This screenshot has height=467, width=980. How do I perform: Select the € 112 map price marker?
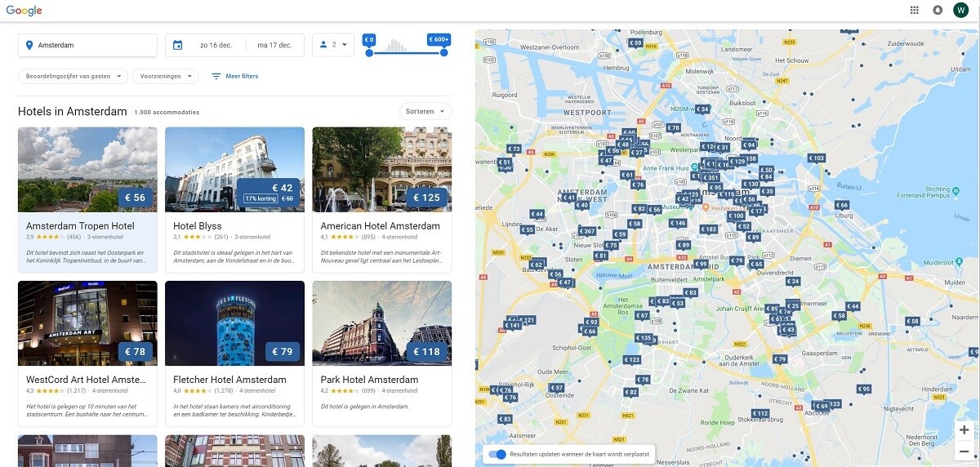point(760,414)
